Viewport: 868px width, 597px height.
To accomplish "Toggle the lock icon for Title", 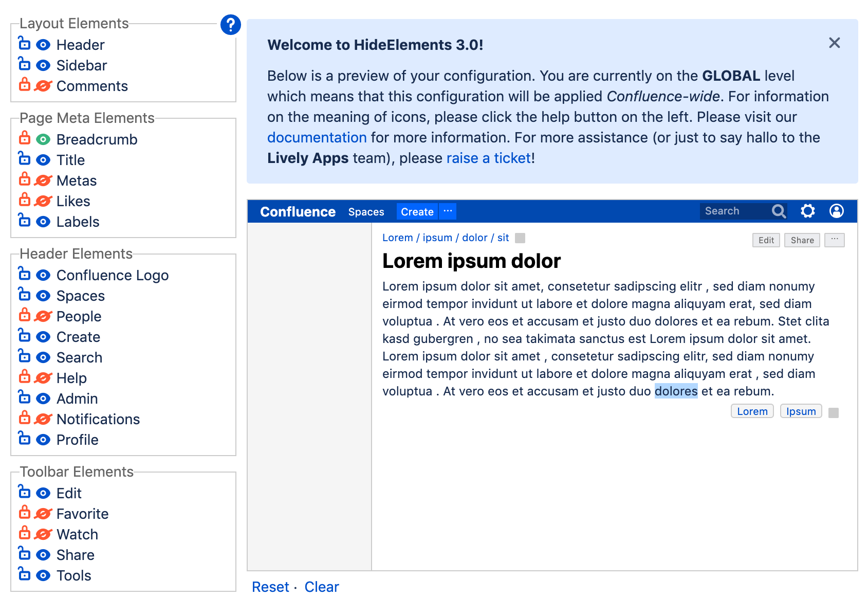I will coord(24,158).
